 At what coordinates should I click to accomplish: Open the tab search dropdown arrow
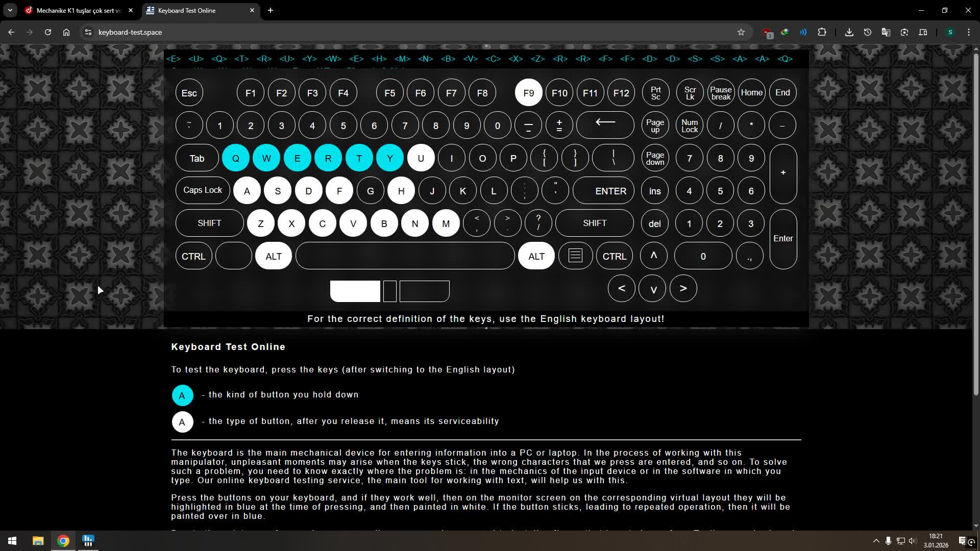click(x=10, y=10)
